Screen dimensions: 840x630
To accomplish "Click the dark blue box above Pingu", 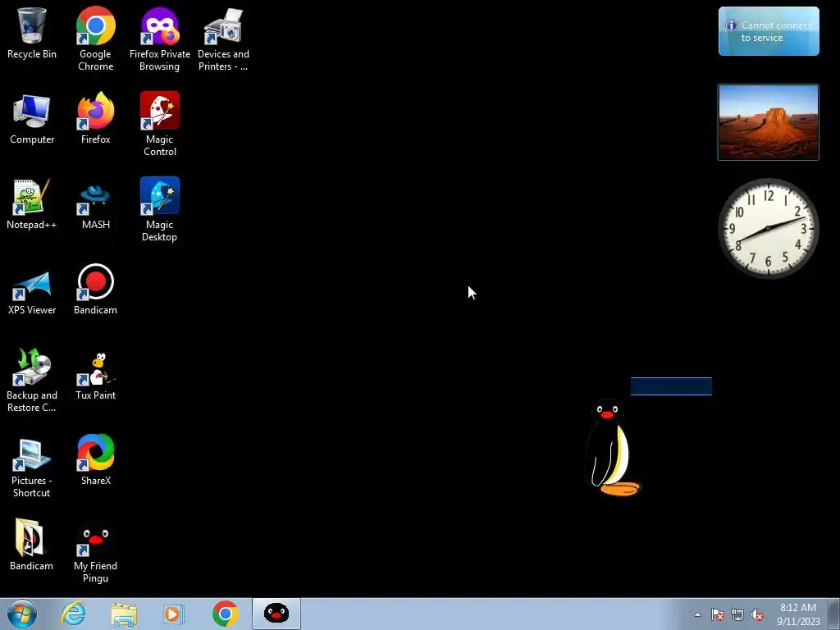I will point(671,386).
